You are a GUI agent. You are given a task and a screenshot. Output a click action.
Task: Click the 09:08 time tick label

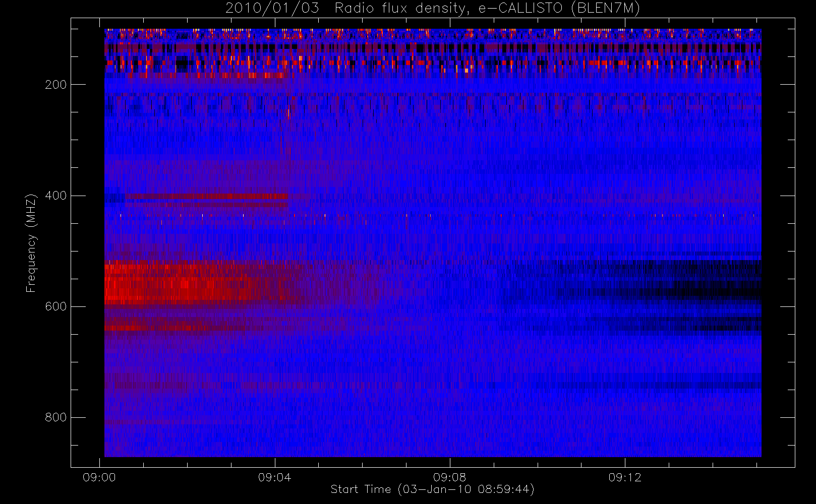(x=449, y=477)
